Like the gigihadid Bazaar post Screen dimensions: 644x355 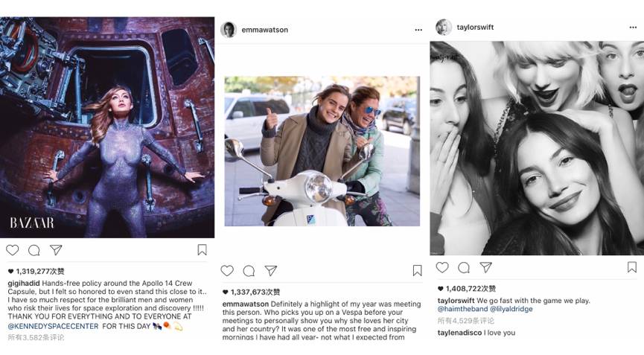13,250
